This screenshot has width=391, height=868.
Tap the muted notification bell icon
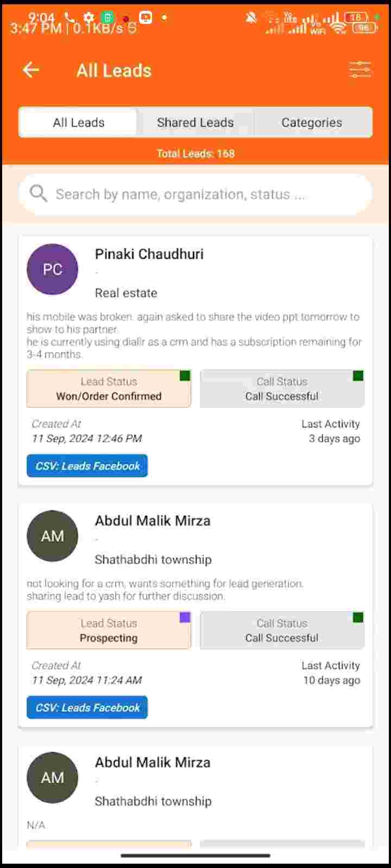(x=251, y=18)
